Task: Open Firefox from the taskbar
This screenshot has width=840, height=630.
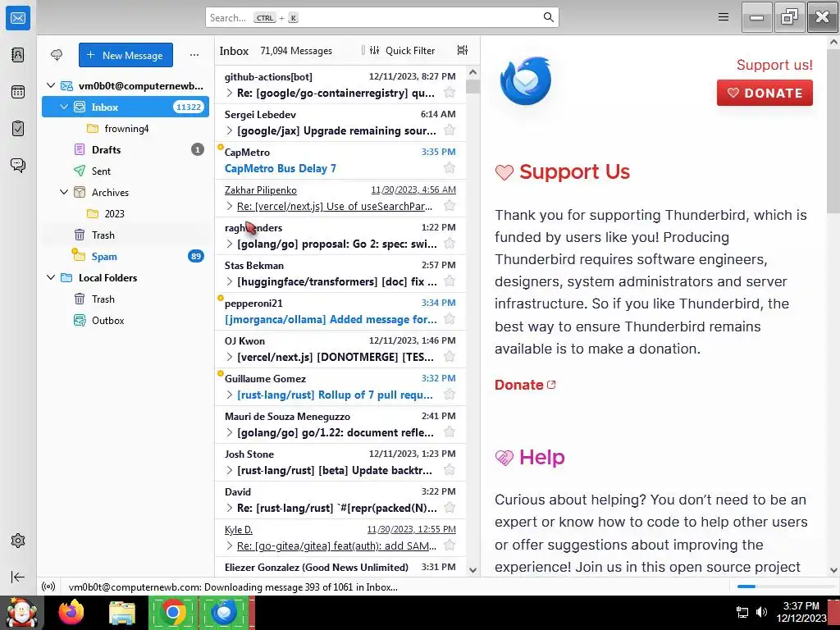Action: coord(71,612)
